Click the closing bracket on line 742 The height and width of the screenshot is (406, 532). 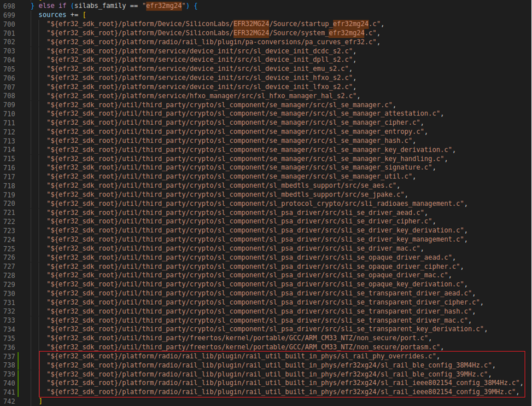40,401
